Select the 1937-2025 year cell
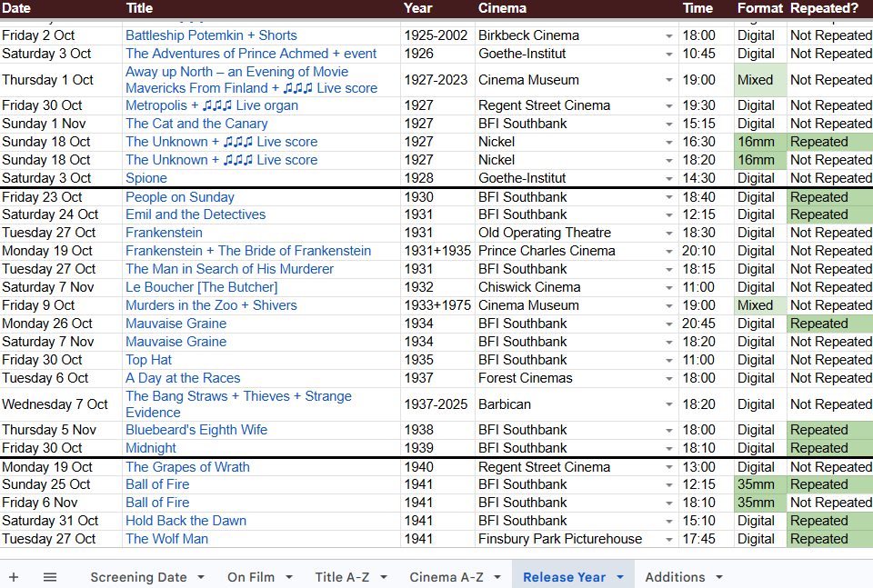This screenshot has width=873, height=588. (x=437, y=404)
